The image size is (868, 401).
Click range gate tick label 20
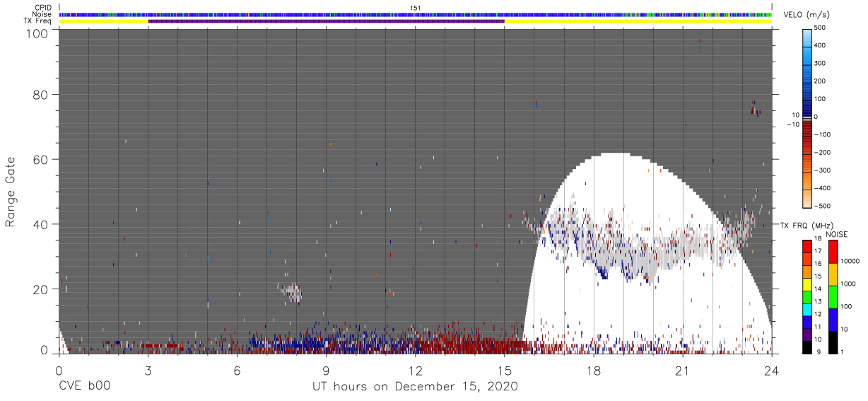[x=40, y=289]
